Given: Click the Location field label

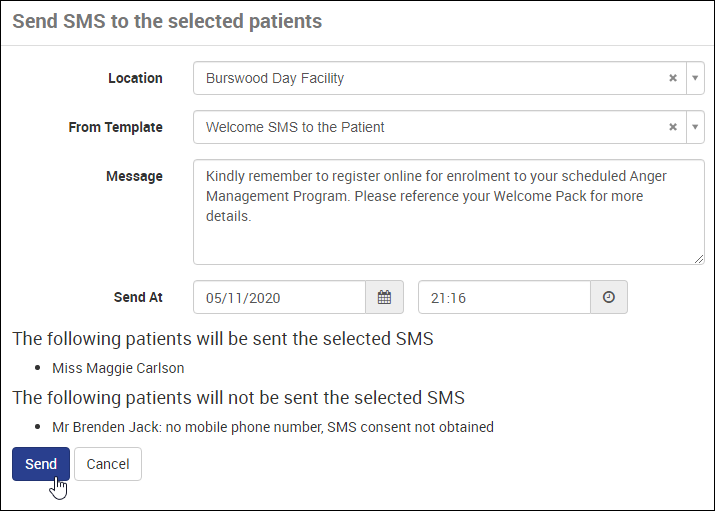Looking at the screenshot, I should point(135,78).
